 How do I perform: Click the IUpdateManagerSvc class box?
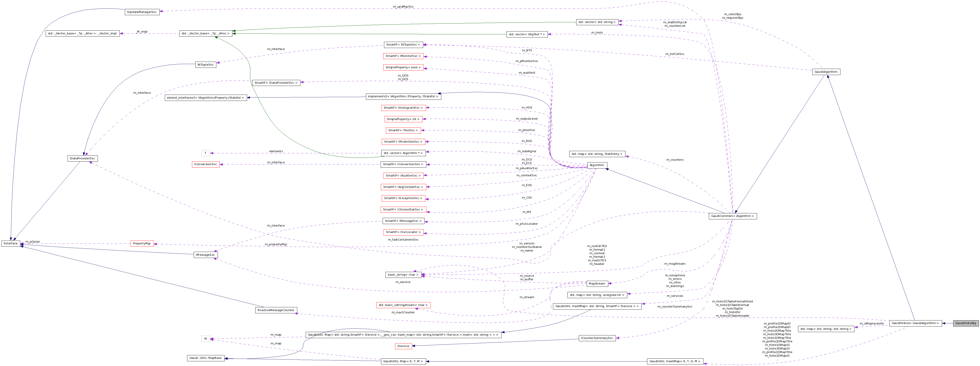(141, 11)
